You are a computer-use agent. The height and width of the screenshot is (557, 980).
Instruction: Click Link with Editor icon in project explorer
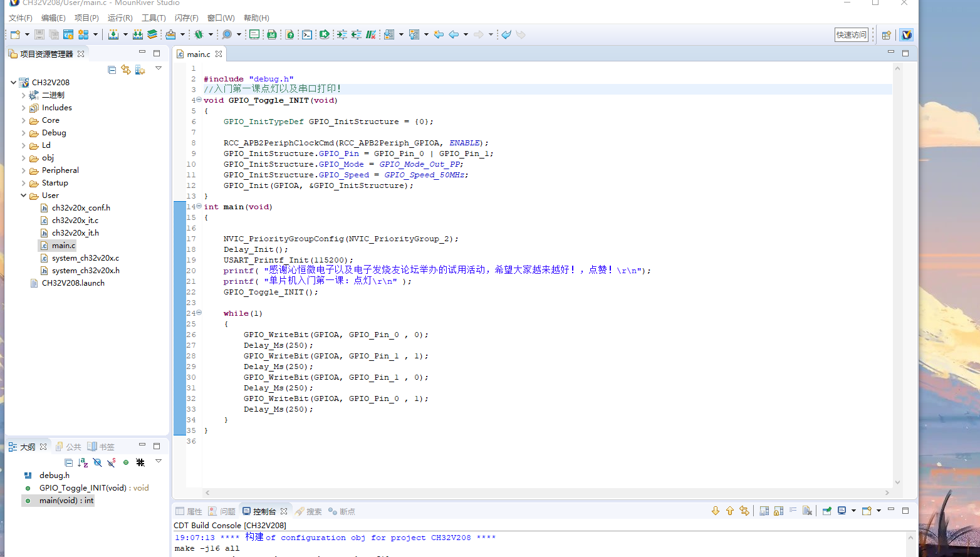(x=126, y=70)
